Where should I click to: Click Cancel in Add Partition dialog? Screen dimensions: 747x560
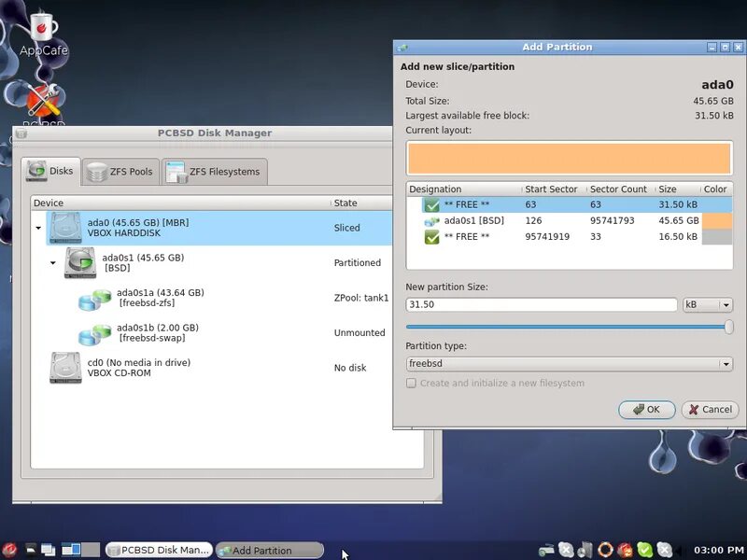click(x=710, y=410)
